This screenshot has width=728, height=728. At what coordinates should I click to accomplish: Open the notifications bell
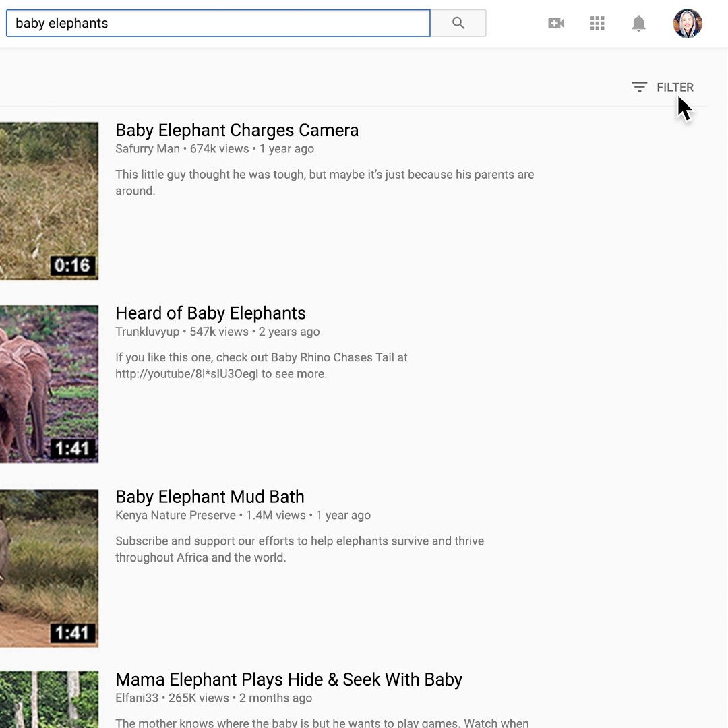point(638,23)
